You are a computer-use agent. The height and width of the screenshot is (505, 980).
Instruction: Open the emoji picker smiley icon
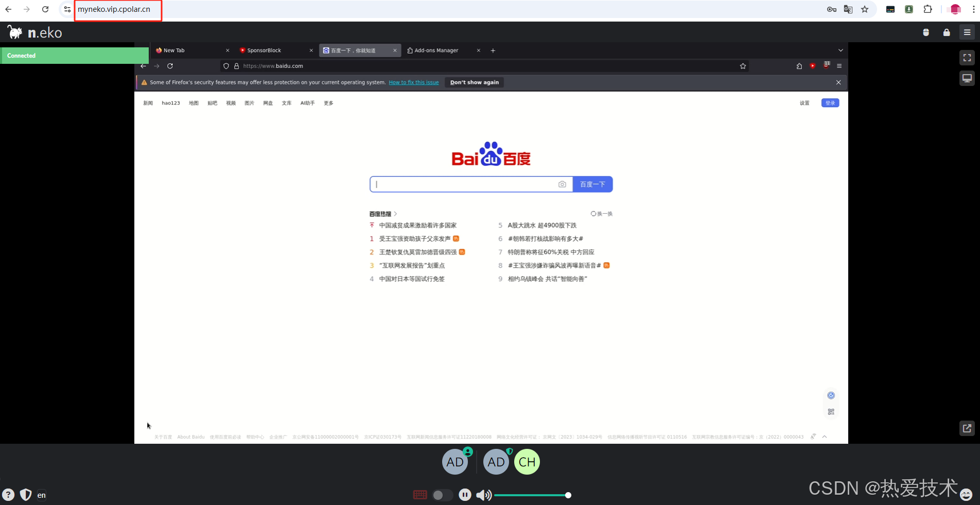[x=966, y=495]
